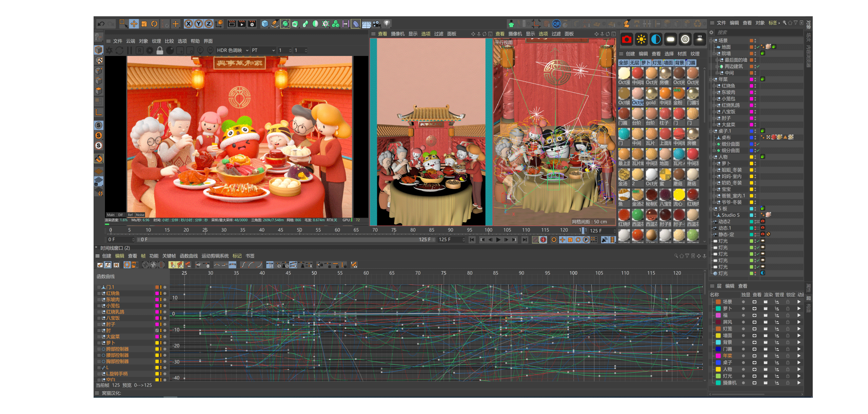Viewport: 868px width, 414px height.
Task: Toggle the Y axis lock
Action: coord(199,24)
